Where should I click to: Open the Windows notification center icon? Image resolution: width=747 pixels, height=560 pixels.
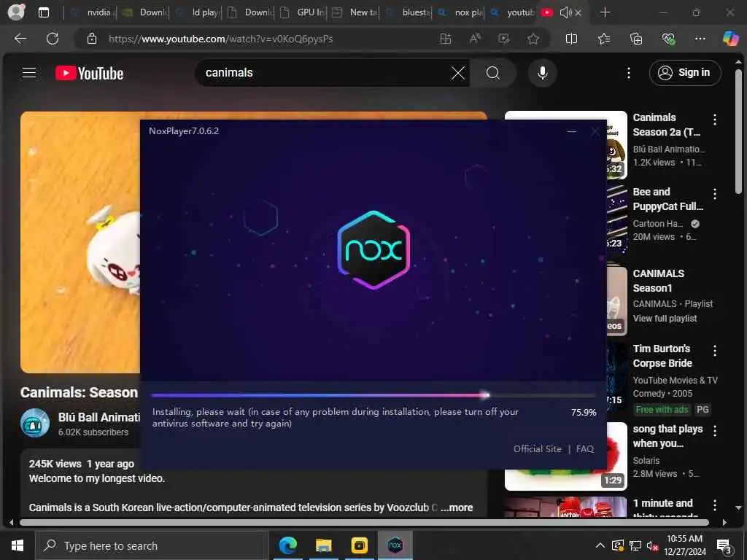tap(724, 546)
